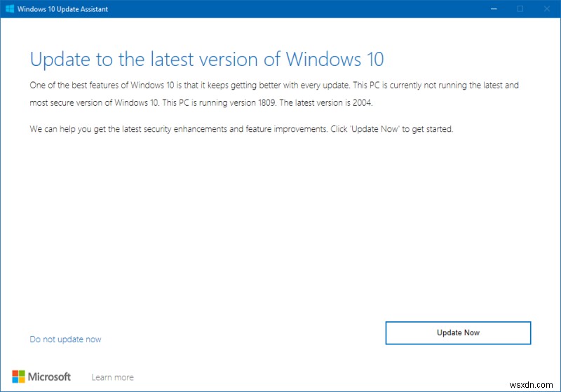Click the text 'This PC is running version 1809'
This screenshot has height=392, width=561.
[x=219, y=102]
